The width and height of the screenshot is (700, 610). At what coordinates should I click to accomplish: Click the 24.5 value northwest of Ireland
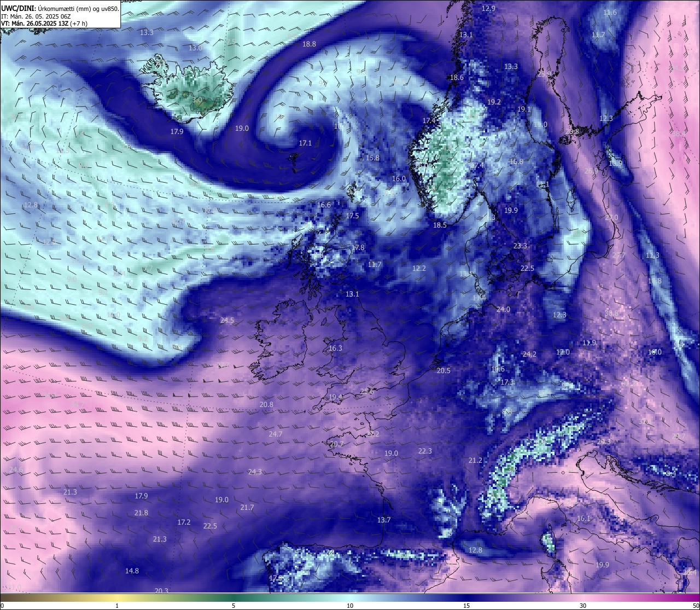(227, 321)
